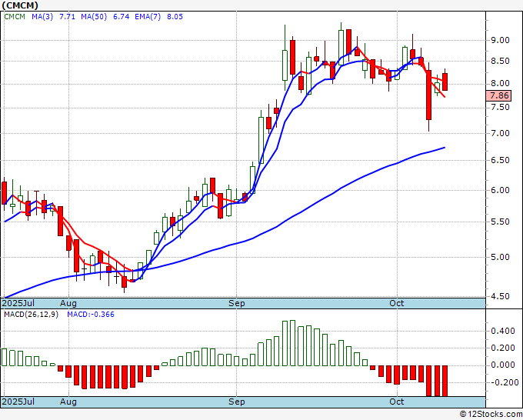Click the MACD(26,12,9) indicator label
Image resolution: width=523 pixels, height=420 pixels.
click(31, 315)
